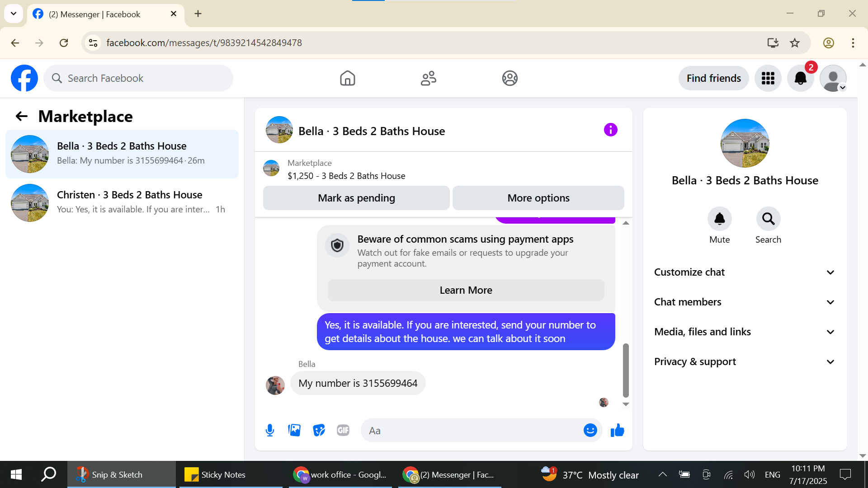This screenshot has height=488, width=868.
Task: Show hidden system tray icons
Action: pos(662,474)
